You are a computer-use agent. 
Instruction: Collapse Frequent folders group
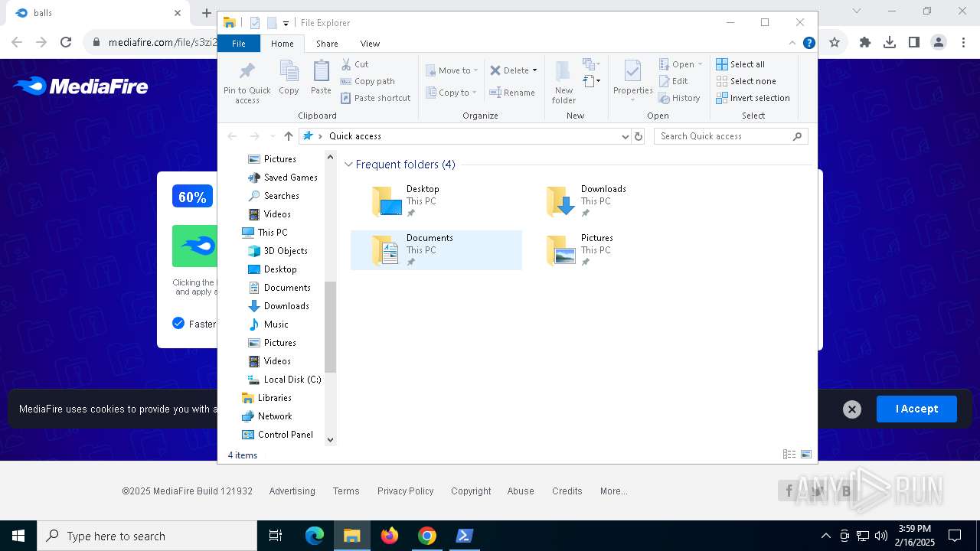pyautogui.click(x=349, y=165)
